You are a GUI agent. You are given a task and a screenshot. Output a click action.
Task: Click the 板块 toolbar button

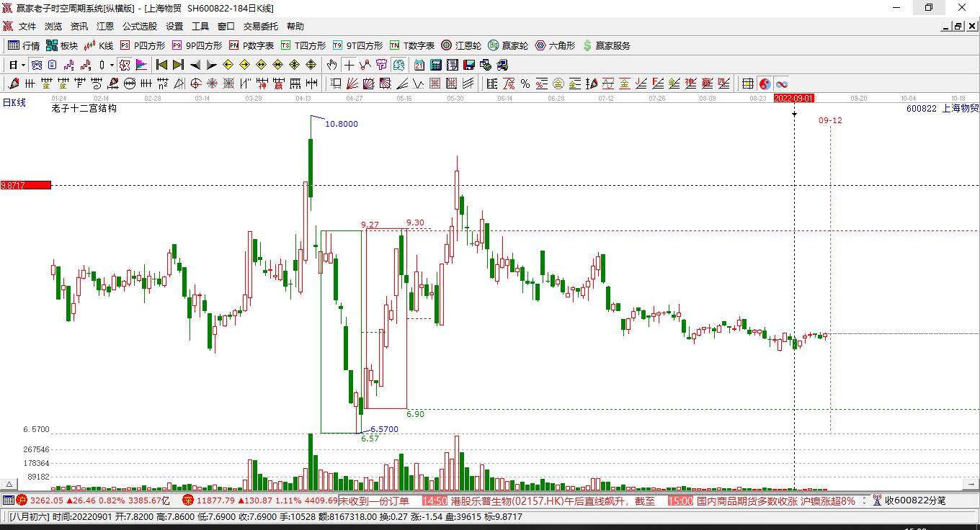pyautogui.click(x=62, y=45)
